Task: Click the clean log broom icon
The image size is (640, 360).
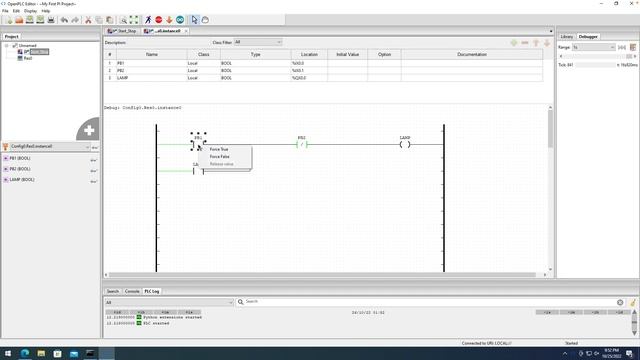Action: [633, 302]
